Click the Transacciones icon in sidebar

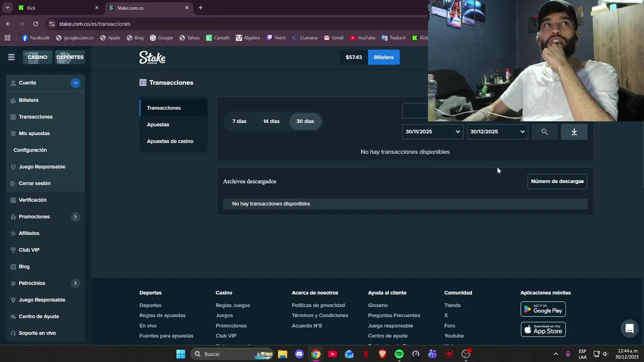point(13,117)
